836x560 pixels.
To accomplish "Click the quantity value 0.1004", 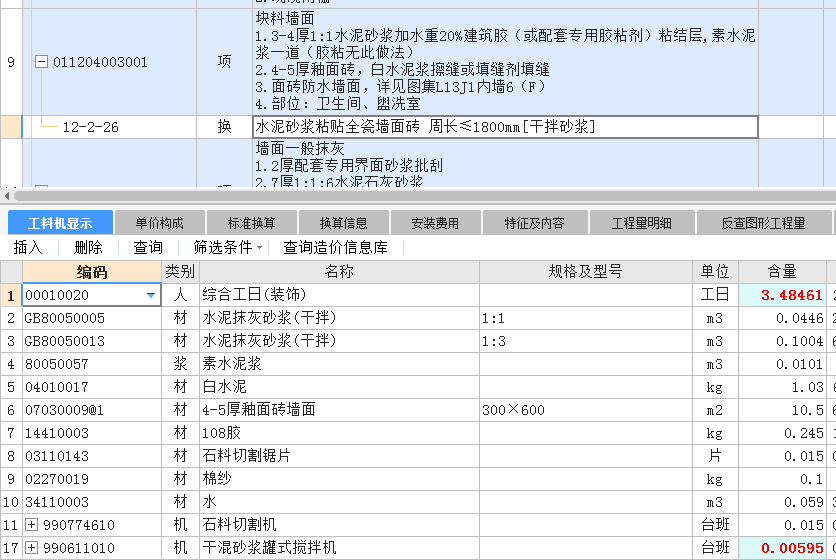I will [782, 341].
